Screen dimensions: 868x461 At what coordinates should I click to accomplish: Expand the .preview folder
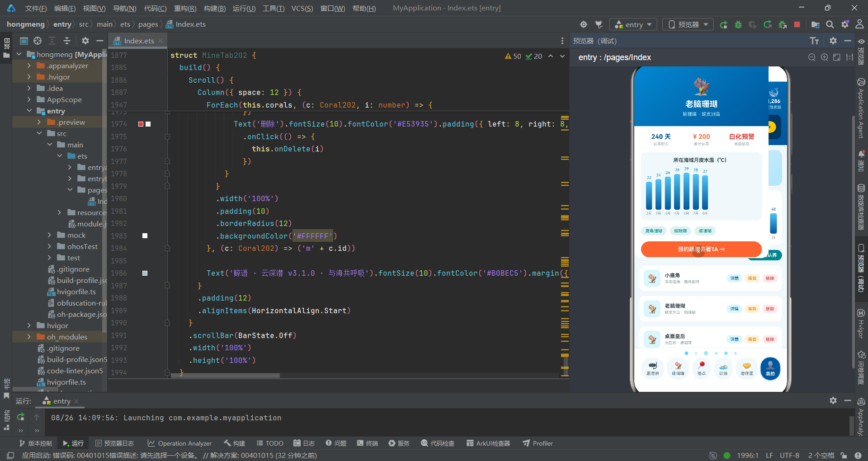pyautogui.click(x=39, y=122)
